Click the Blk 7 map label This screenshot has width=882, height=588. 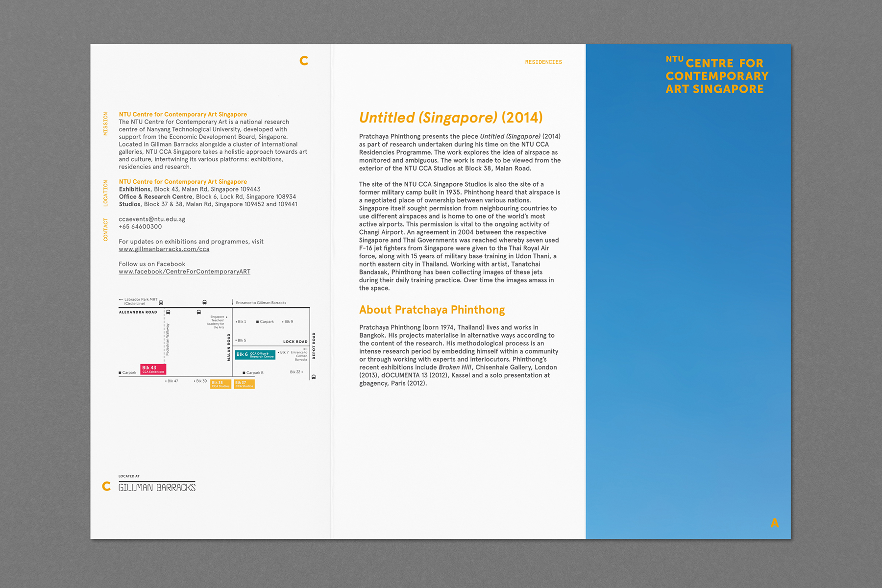(283, 352)
